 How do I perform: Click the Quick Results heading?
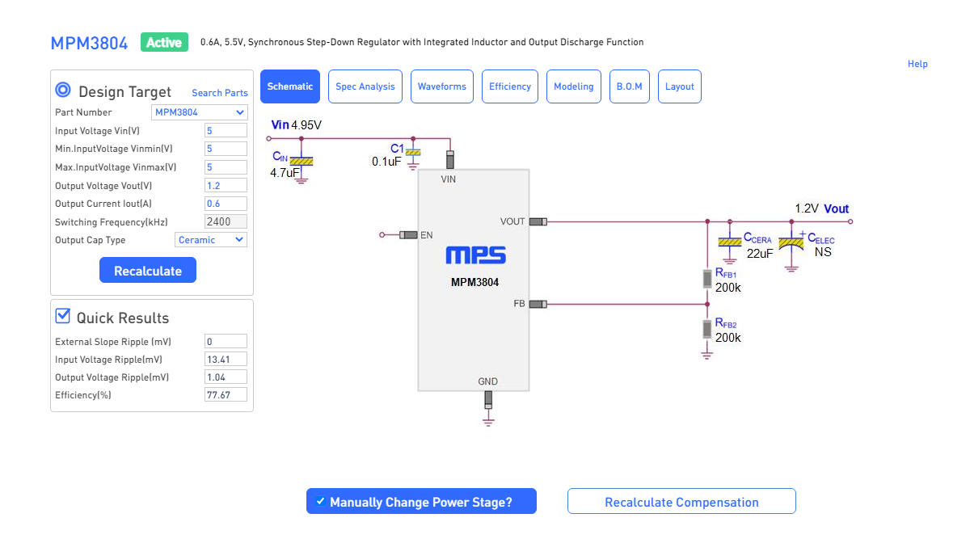123,318
